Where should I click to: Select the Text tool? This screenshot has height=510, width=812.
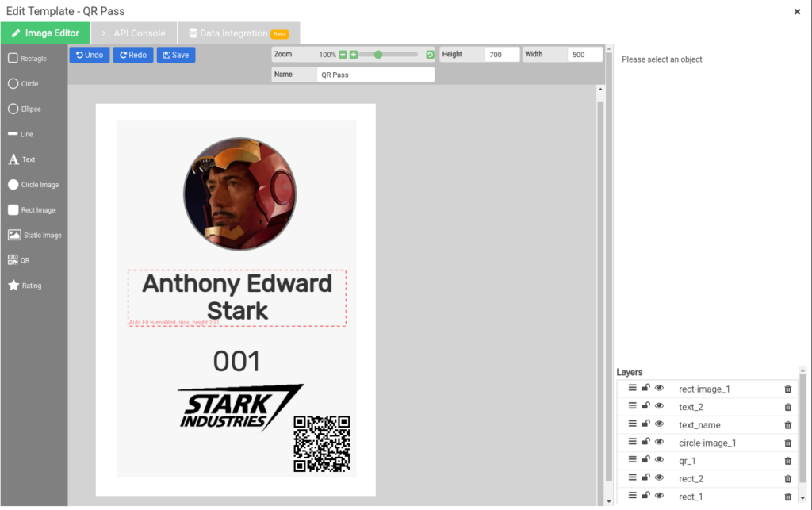point(21,159)
